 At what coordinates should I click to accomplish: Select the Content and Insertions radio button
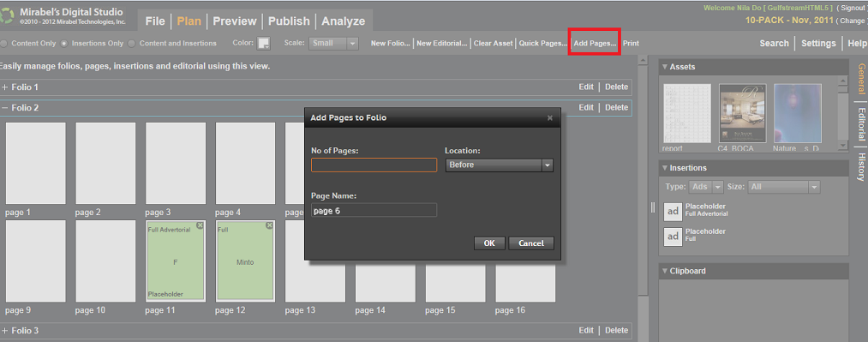(x=132, y=43)
